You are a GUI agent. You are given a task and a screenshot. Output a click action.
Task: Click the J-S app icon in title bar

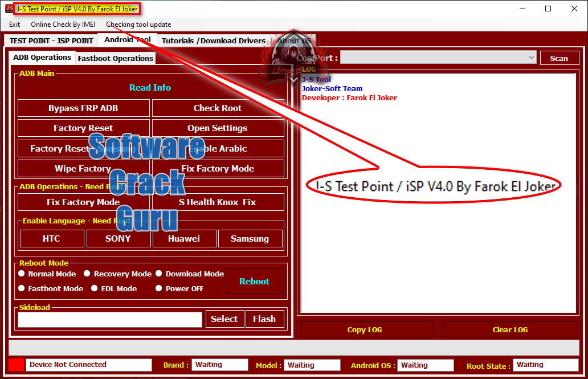pos(9,8)
